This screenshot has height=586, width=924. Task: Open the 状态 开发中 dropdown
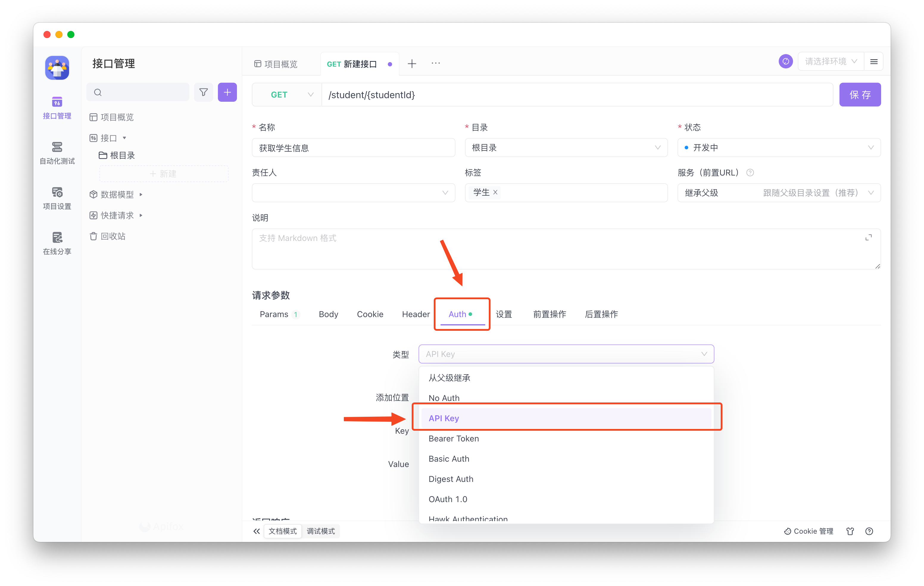pyautogui.click(x=779, y=148)
